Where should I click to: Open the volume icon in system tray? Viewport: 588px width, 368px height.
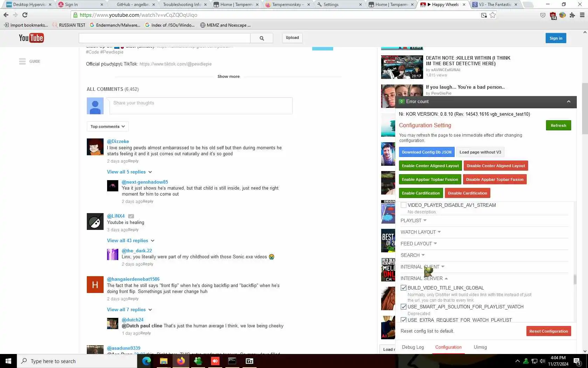pos(542,361)
